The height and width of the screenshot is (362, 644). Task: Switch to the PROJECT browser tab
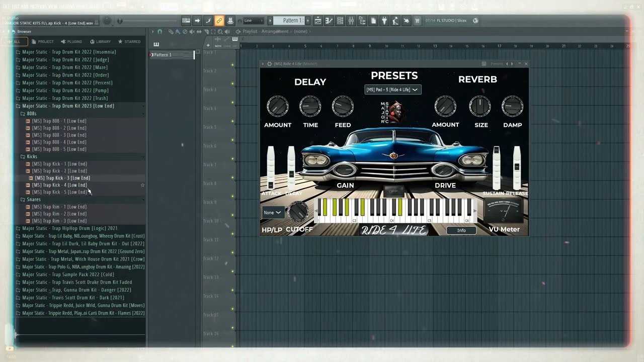(x=42, y=42)
